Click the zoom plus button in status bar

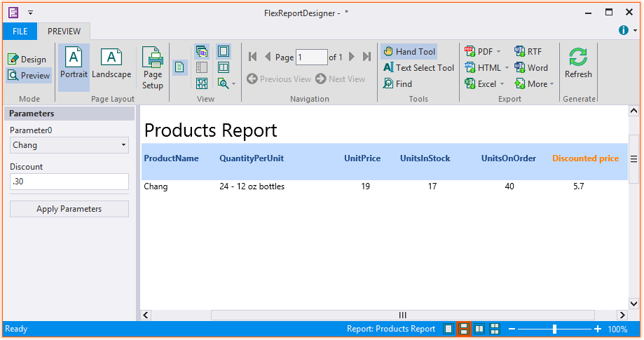click(597, 329)
